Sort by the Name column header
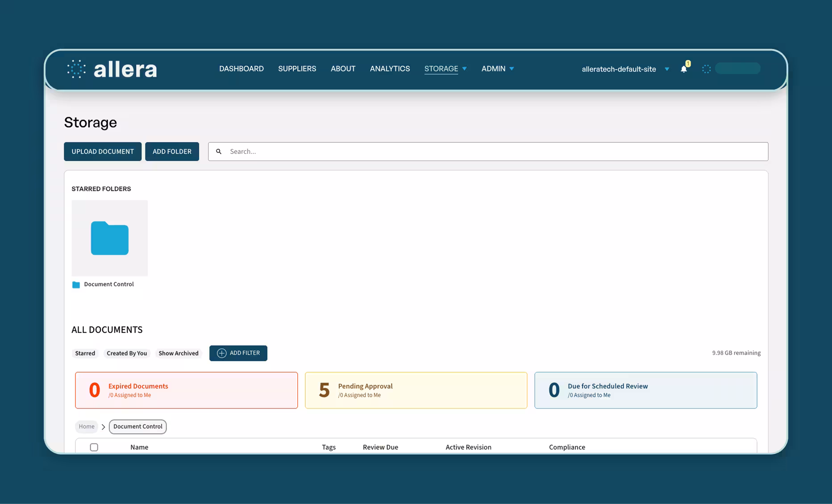Screen dimensions: 832x504 point(139,447)
